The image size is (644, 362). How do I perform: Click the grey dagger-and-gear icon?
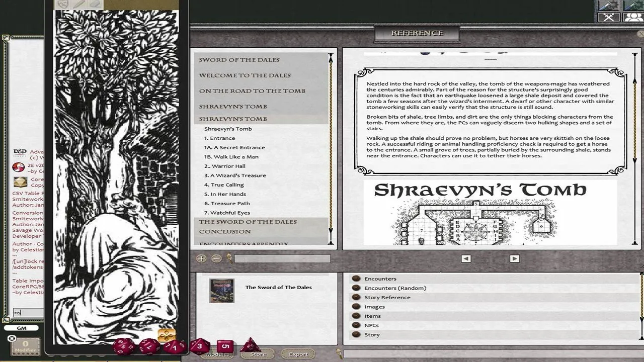tap(608, 5)
